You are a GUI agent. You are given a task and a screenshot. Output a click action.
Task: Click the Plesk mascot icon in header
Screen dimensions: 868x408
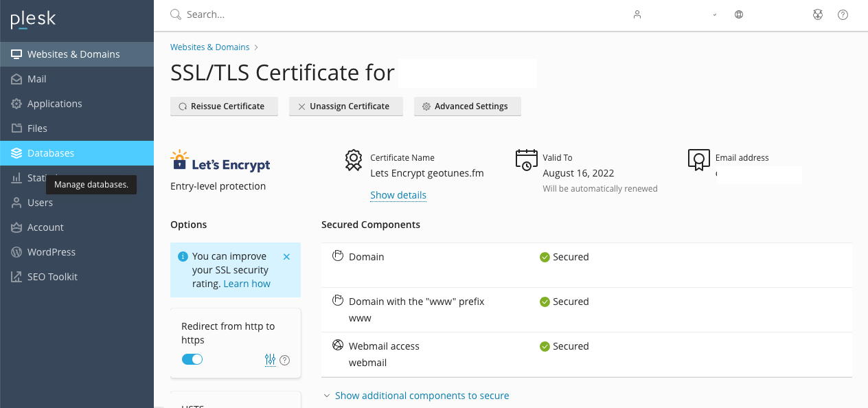818,14
